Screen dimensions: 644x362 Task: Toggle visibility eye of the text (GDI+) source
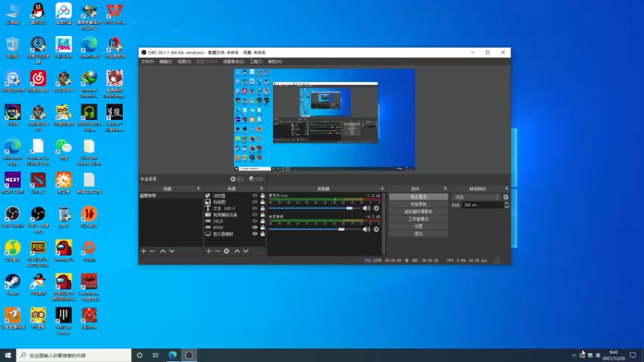pyautogui.click(x=254, y=208)
